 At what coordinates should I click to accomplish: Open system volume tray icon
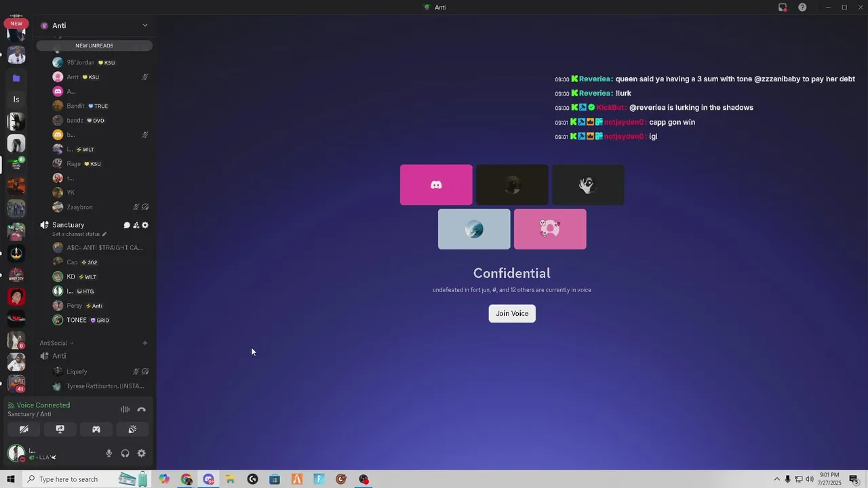pyautogui.click(x=809, y=479)
